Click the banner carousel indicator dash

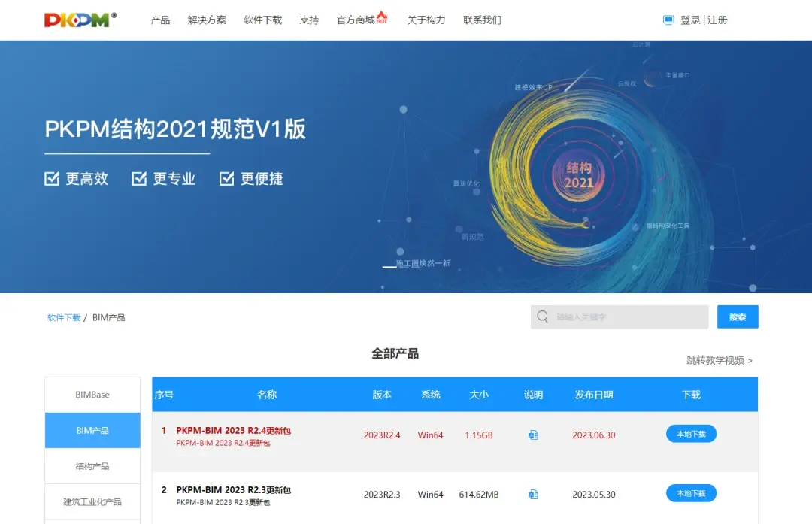(389, 267)
